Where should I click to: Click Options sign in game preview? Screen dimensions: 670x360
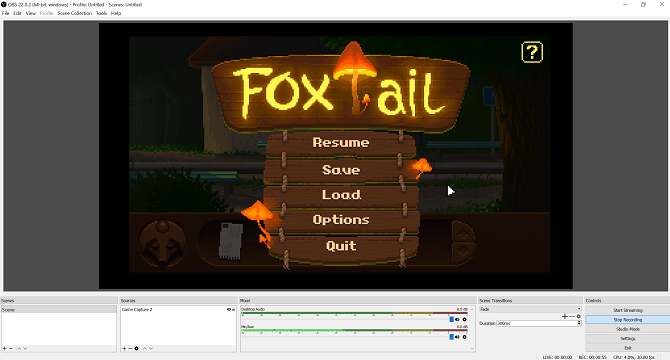(341, 220)
